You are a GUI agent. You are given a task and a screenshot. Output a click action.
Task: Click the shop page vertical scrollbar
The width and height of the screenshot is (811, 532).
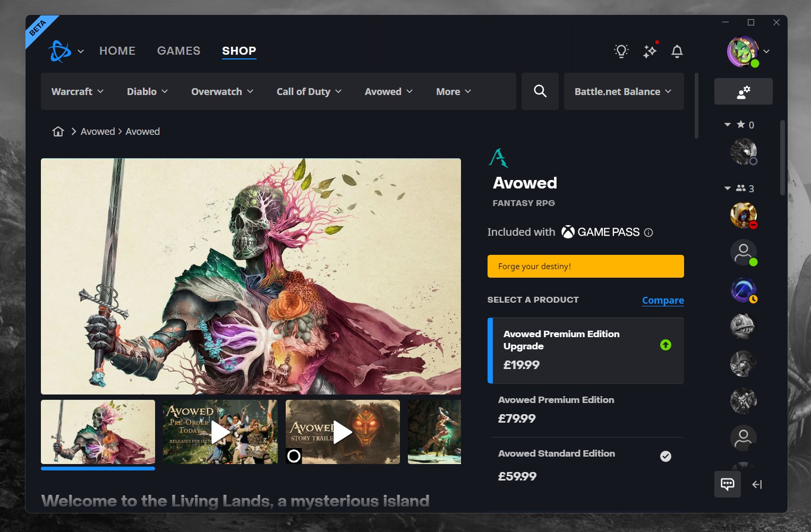click(x=696, y=106)
